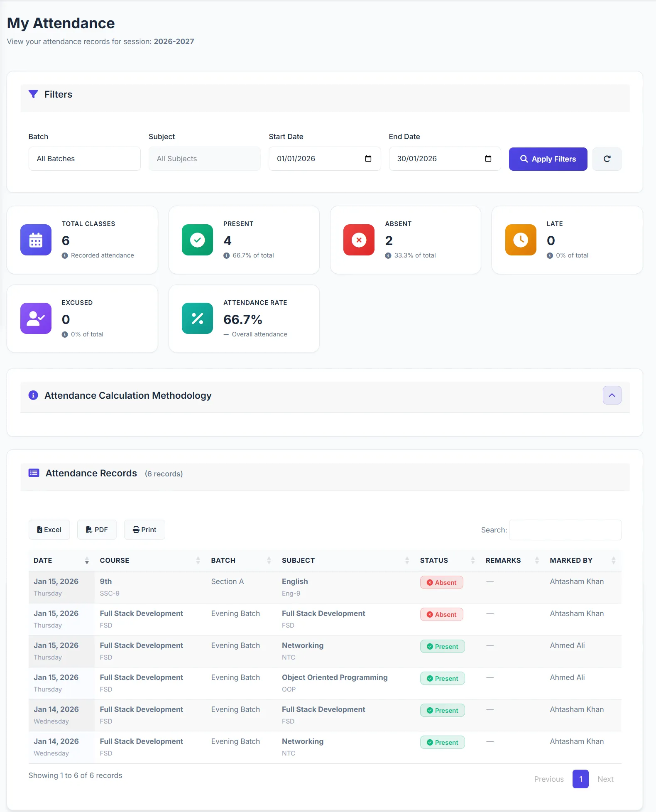656x812 pixels.
Task: Click the reset filters refresh icon
Action: [x=607, y=159]
